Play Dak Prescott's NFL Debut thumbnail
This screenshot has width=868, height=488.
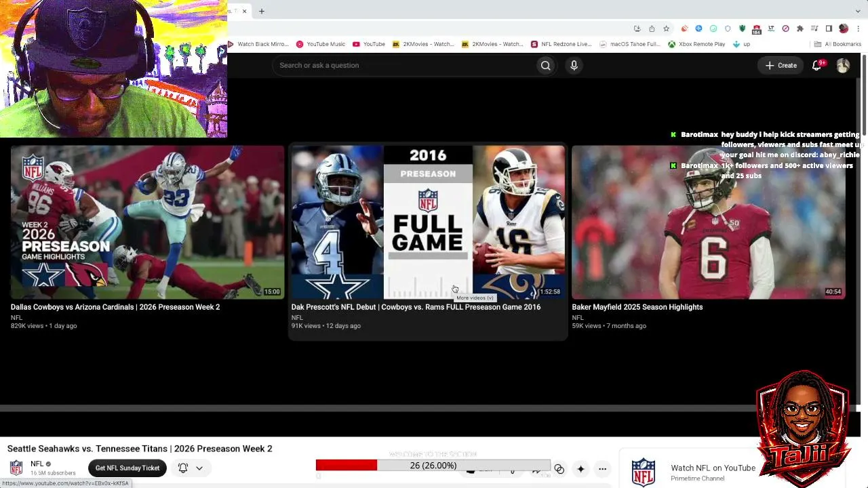pos(428,222)
